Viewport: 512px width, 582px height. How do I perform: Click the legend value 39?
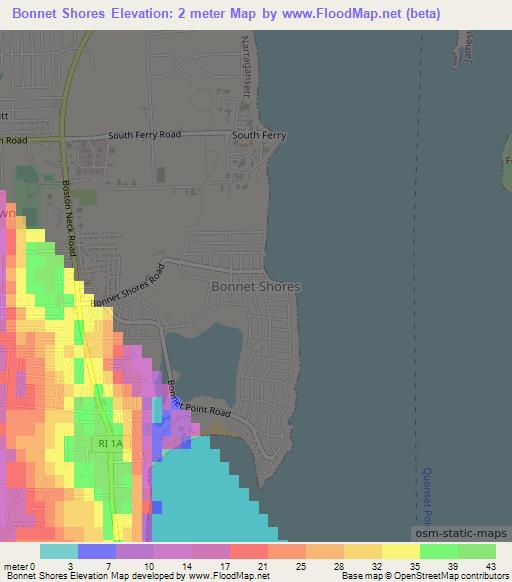click(453, 567)
